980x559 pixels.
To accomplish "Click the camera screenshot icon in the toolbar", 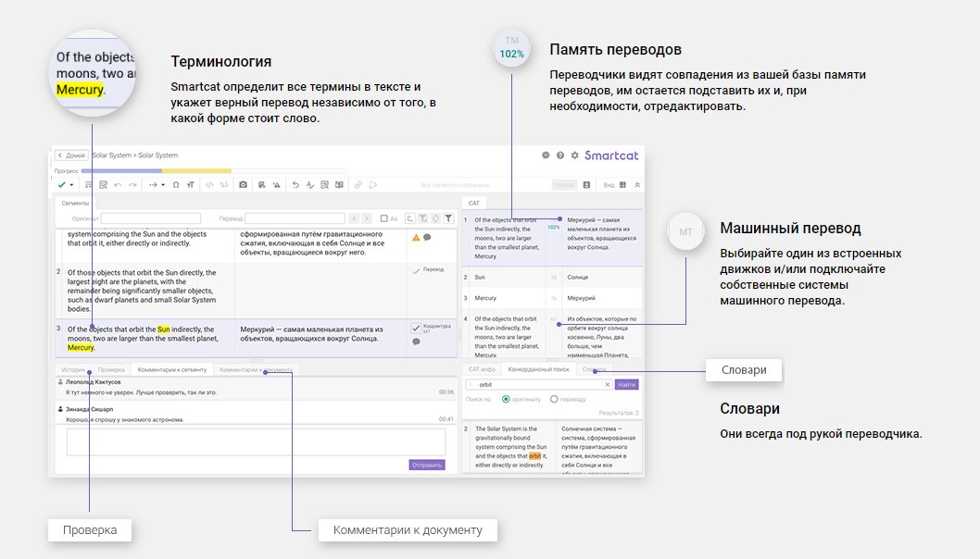I will pyautogui.click(x=242, y=184).
